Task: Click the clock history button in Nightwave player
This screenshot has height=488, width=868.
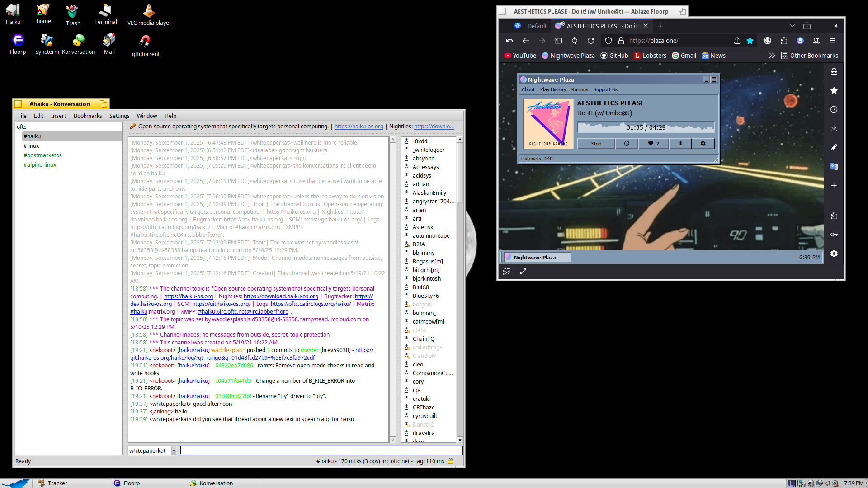Action: (x=627, y=144)
